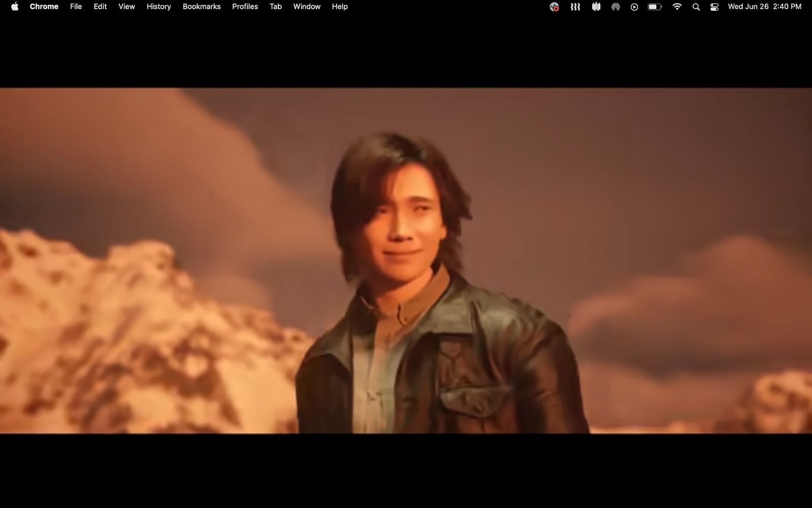This screenshot has height=508, width=812.
Task: Expand the Edit menu
Action: point(100,7)
